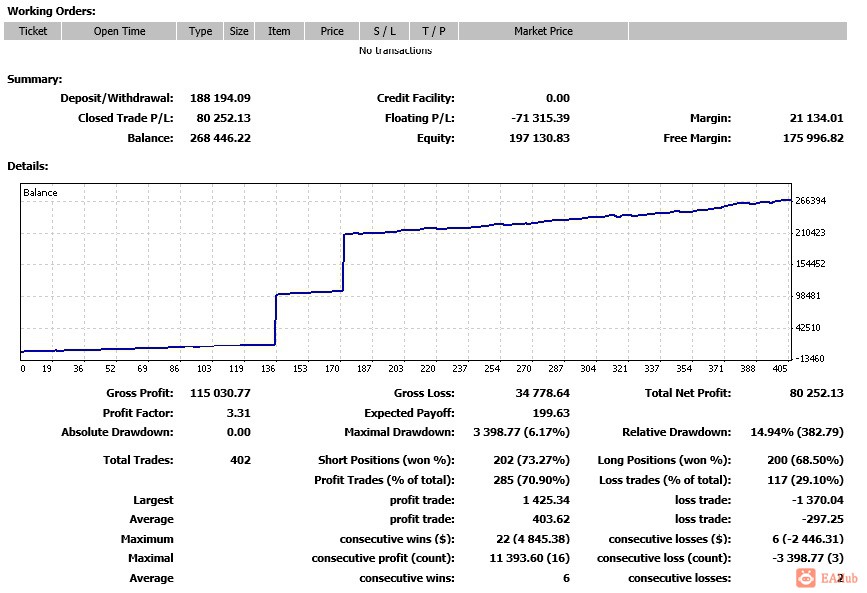Select consecutive profit value 11 393.60 (16)
Image resolution: width=867 pixels, height=593 pixels.
coord(530,558)
